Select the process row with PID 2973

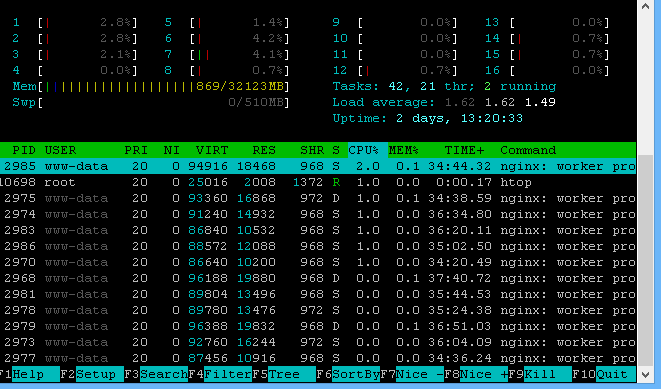318,343
